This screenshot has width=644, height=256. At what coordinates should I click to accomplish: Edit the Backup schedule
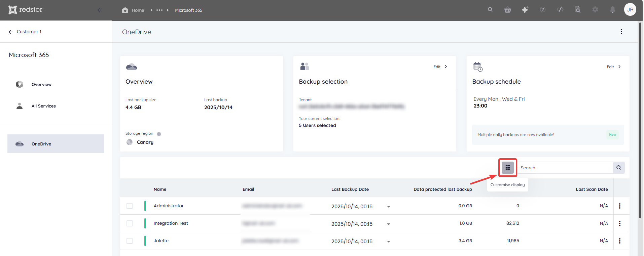pyautogui.click(x=614, y=67)
